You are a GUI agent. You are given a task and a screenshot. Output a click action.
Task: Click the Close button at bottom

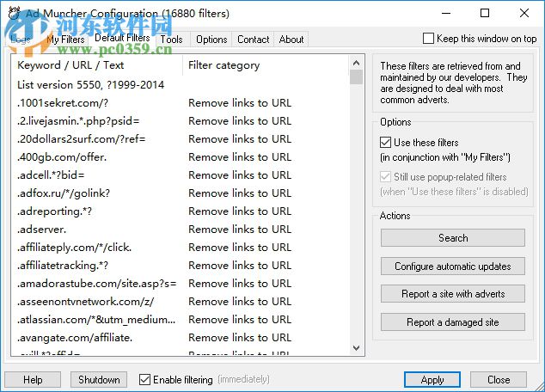click(499, 379)
